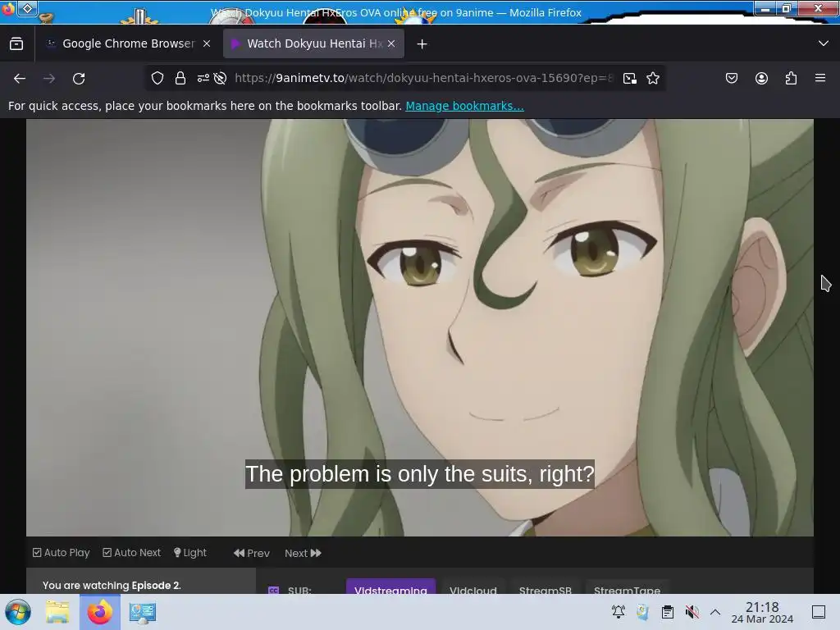Open site permissions icon in address bar
Image resolution: width=840 pixels, height=630 pixels.
[203, 78]
